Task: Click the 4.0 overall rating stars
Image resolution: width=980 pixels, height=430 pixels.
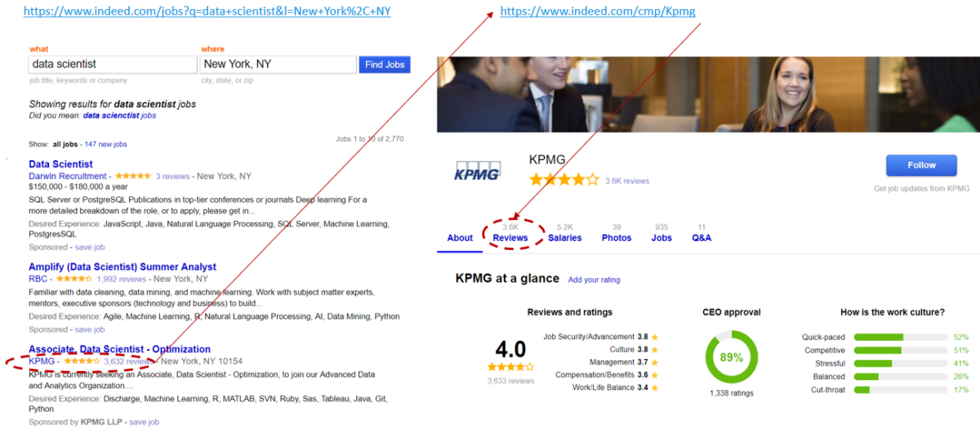Action: [x=511, y=367]
